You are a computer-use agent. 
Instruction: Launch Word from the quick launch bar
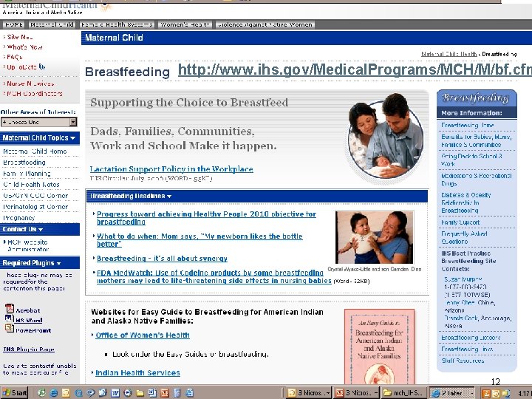pos(115,393)
